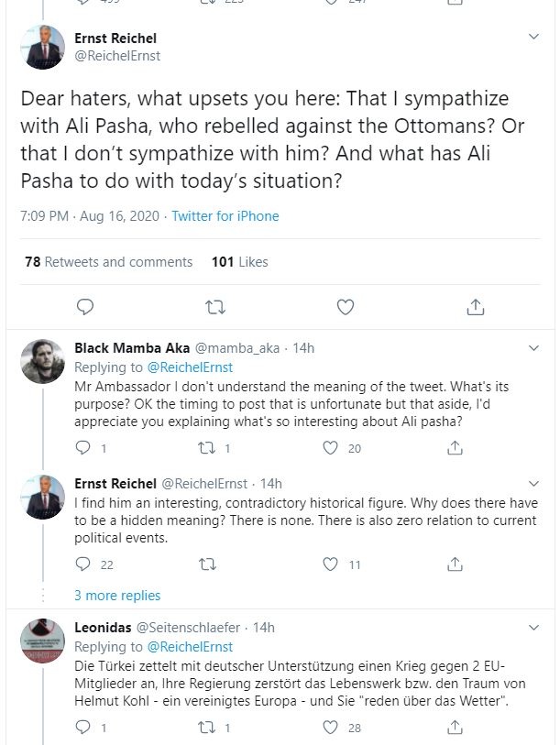Show 3 more replies
The width and height of the screenshot is (560, 745).
click(117, 596)
